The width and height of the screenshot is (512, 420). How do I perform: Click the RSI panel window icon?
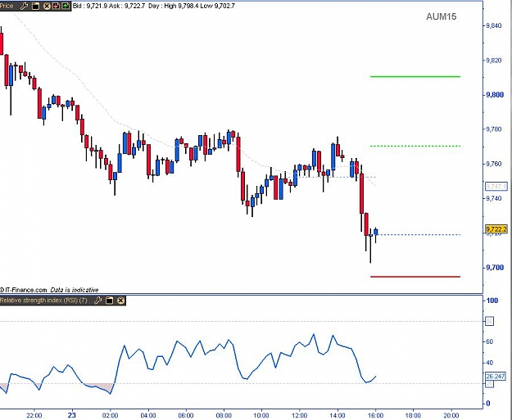pos(110,300)
